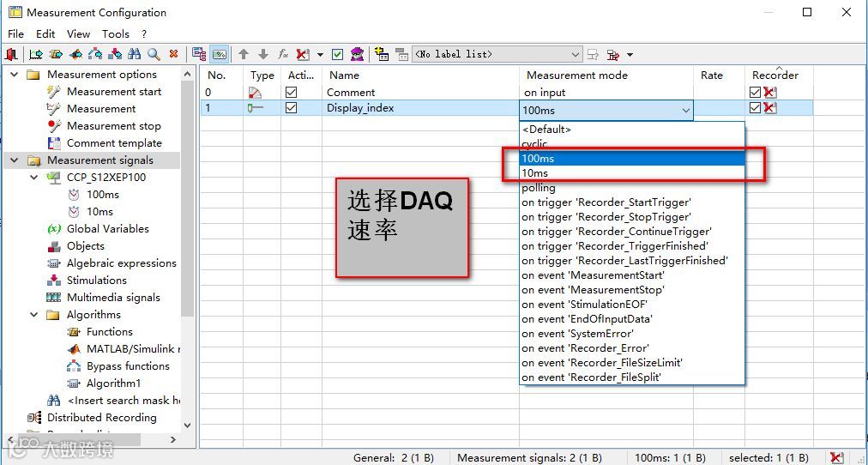Select MATLAB/Simulink tree item
The image size is (868, 465).
click(134, 348)
